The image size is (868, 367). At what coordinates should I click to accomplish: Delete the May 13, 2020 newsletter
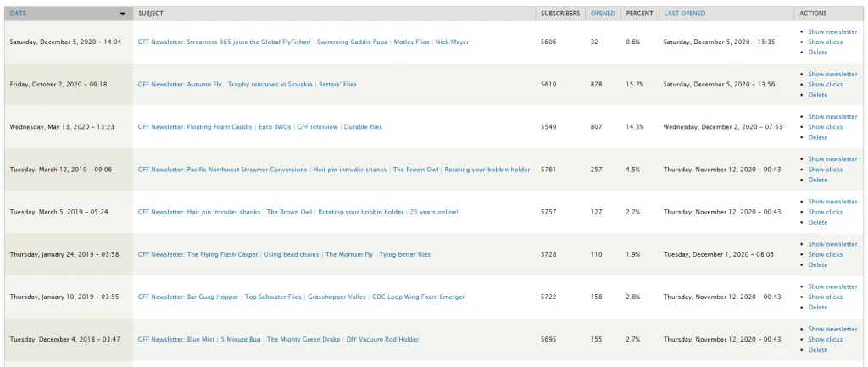817,137
